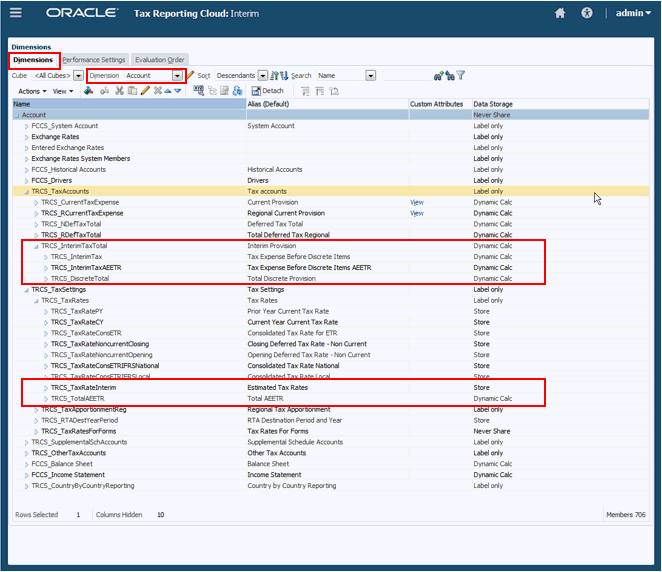Click the edit dimension pencil next to Sort
The image size is (662, 572).
[x=190, y=75]
